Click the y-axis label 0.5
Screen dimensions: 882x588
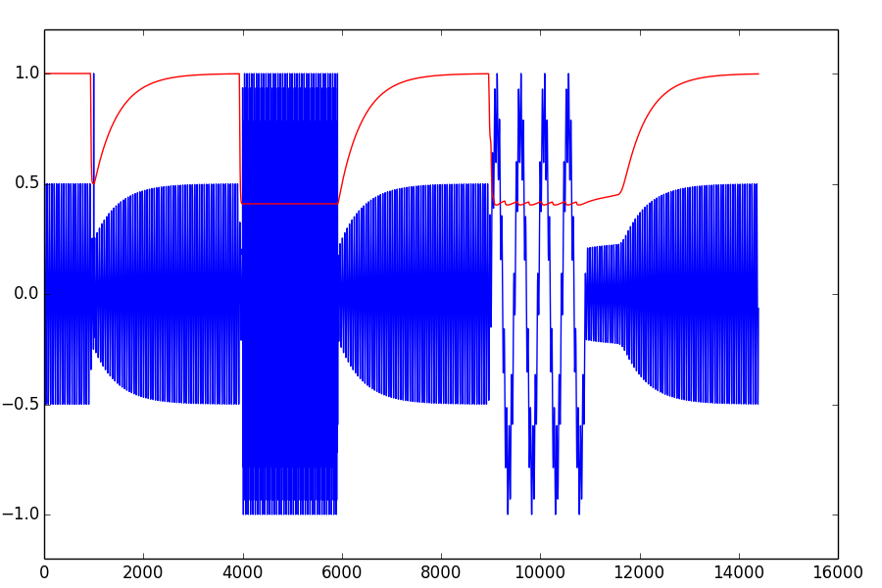pyautogui.click(x=26, y=183)
